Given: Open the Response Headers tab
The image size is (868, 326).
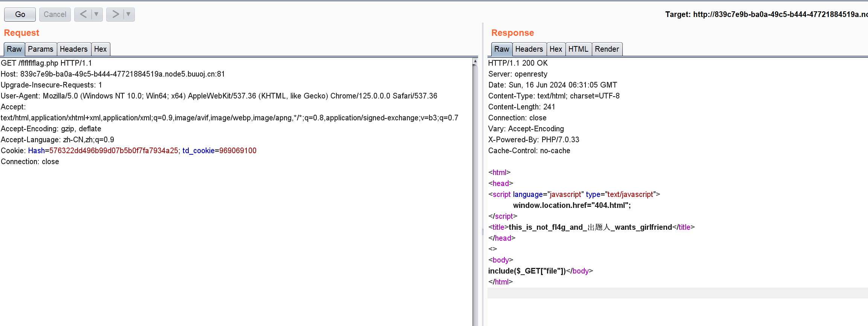Looking at the screenshot, I should pyautogui.click(x=529, y=49).
